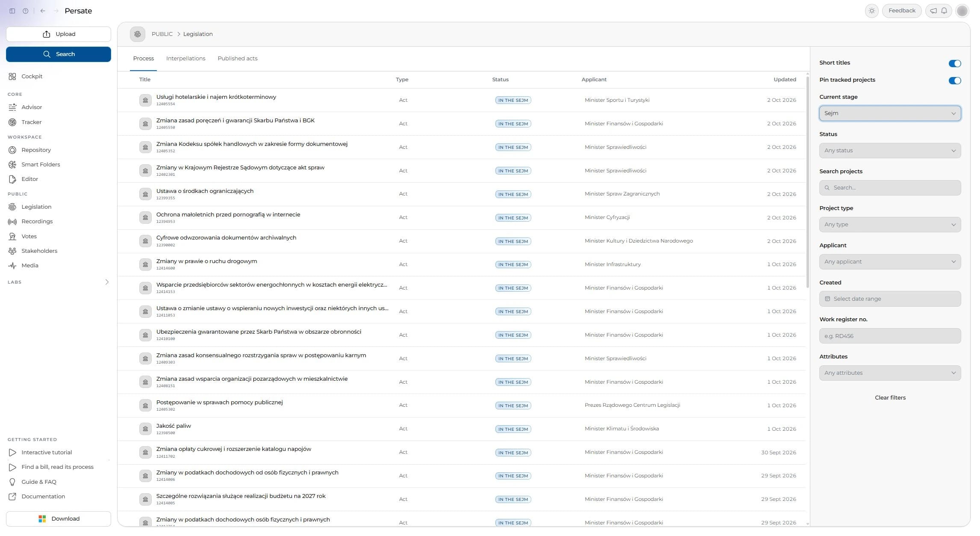
Task: Open notifications bell icon
Action: point(944,11)
